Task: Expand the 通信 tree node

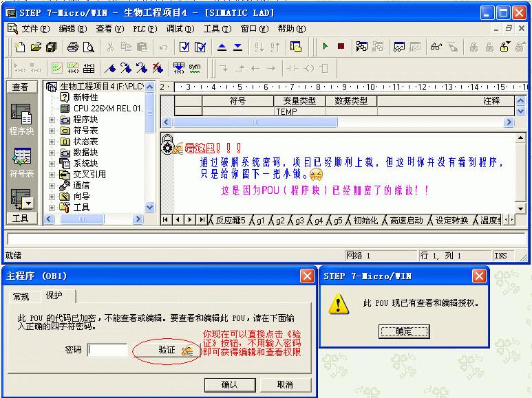Action: [x=52, y=186]
